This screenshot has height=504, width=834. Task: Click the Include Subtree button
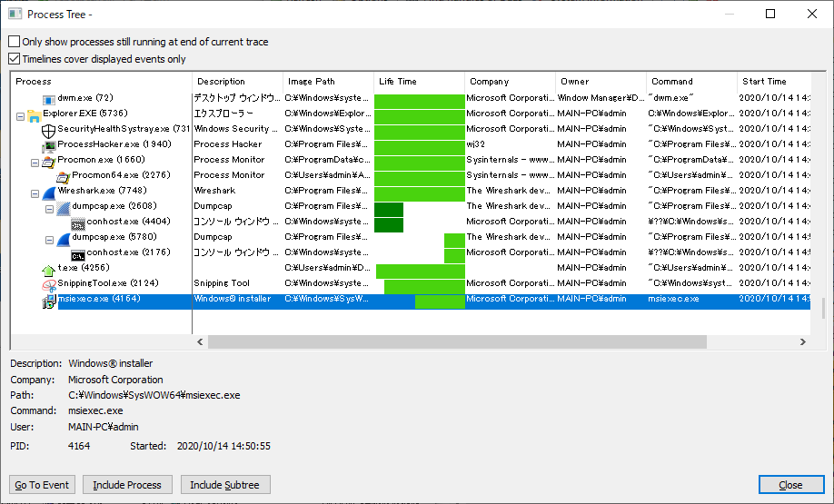pos(225,485)
